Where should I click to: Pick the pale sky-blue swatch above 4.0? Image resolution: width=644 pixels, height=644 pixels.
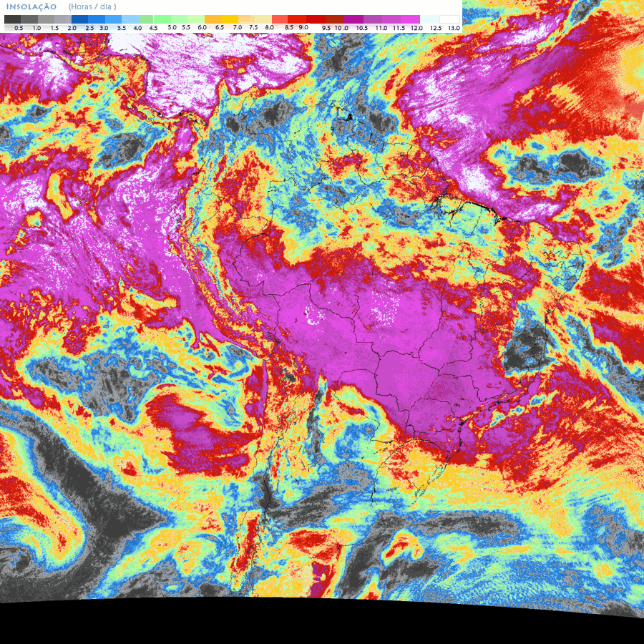click(130, 19)
